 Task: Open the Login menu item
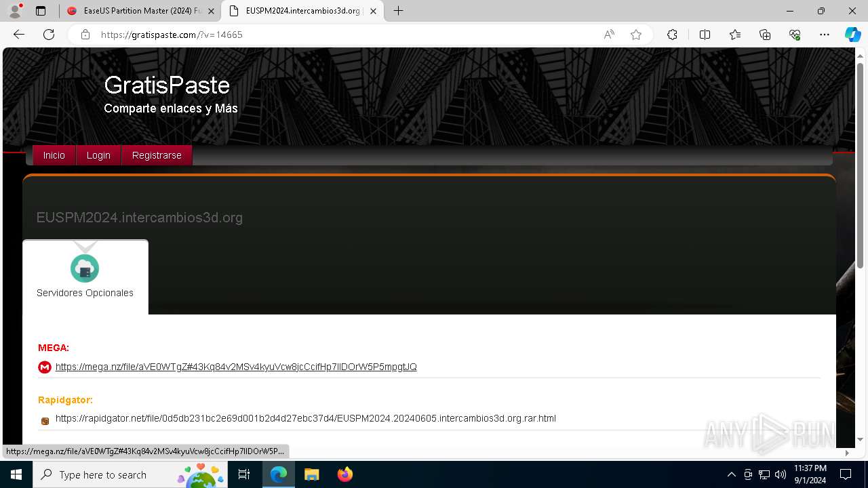click(x=98, y=155)
